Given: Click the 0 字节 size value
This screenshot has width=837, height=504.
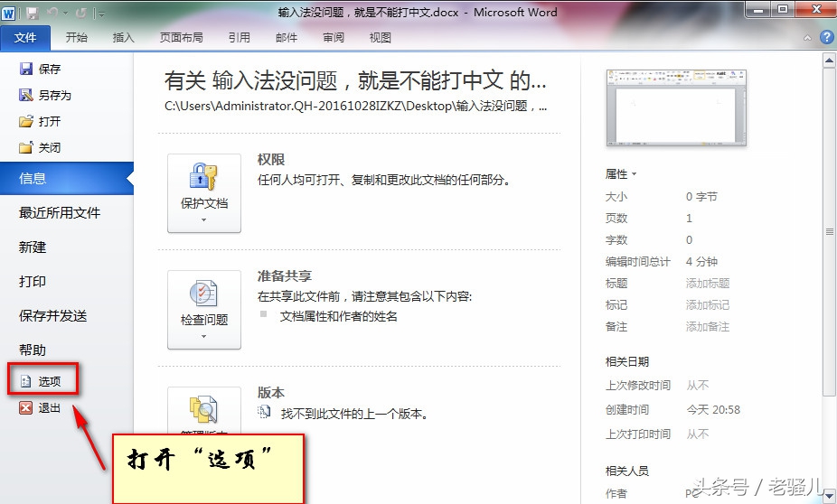Looking at the screenshot, I should click(701, 196).
